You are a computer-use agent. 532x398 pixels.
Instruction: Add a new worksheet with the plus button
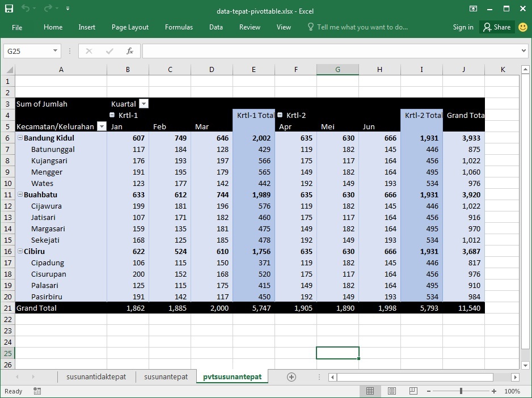tap(292, 376)
